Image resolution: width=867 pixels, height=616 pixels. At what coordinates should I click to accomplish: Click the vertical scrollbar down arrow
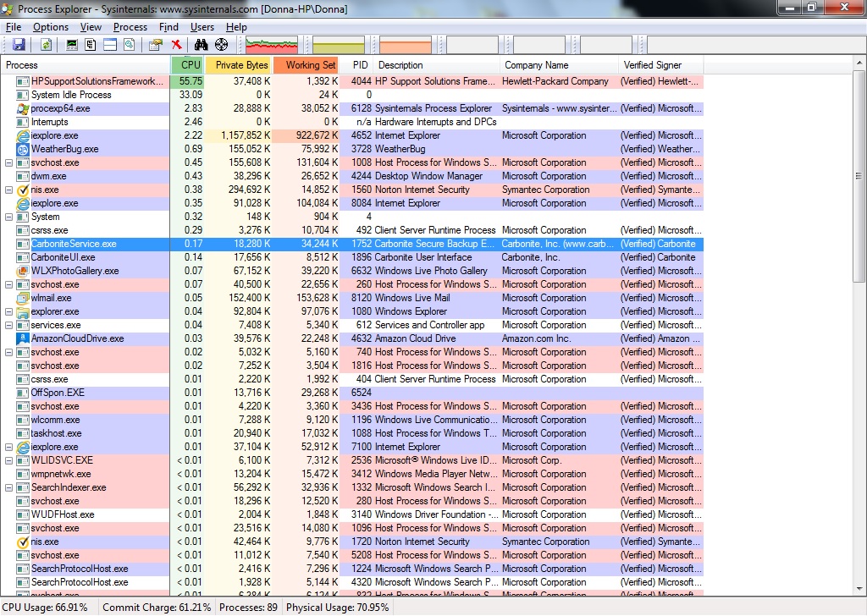pos(859,589)
